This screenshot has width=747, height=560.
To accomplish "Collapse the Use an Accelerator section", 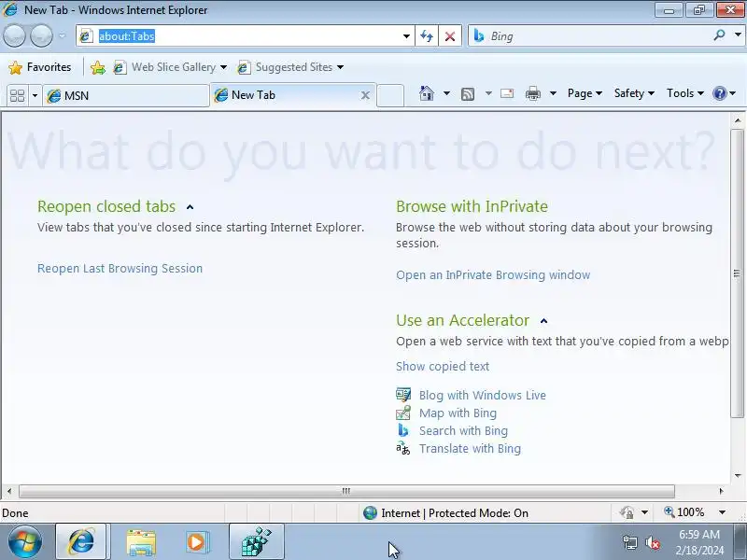I will pos(544,321).
